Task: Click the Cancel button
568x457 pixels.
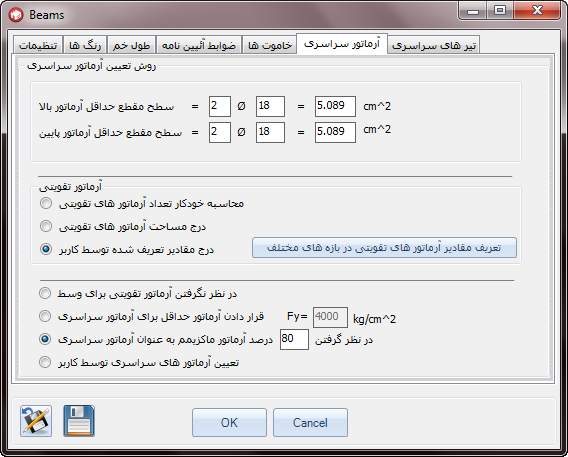Action: [x=310, y=423]
